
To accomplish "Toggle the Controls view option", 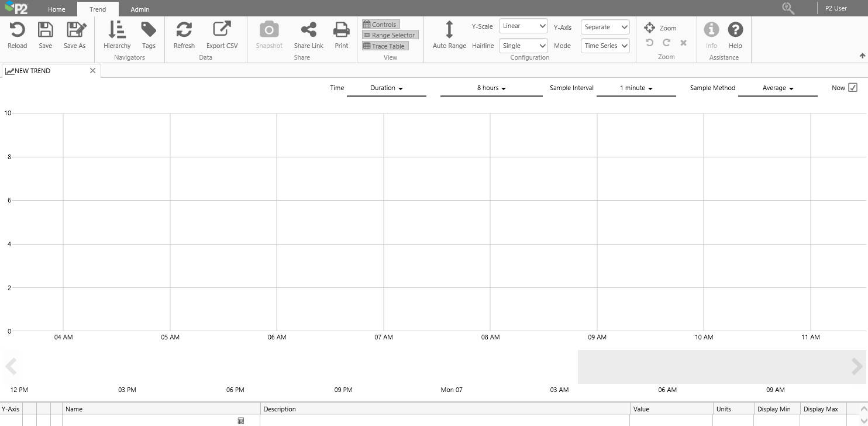I will coord(380,25).
